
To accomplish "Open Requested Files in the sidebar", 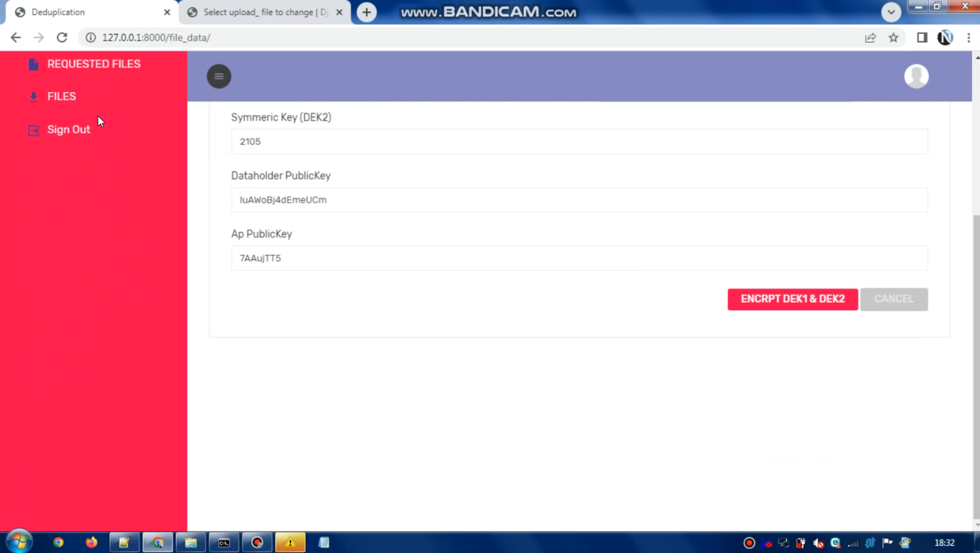I will click(93, 64).
